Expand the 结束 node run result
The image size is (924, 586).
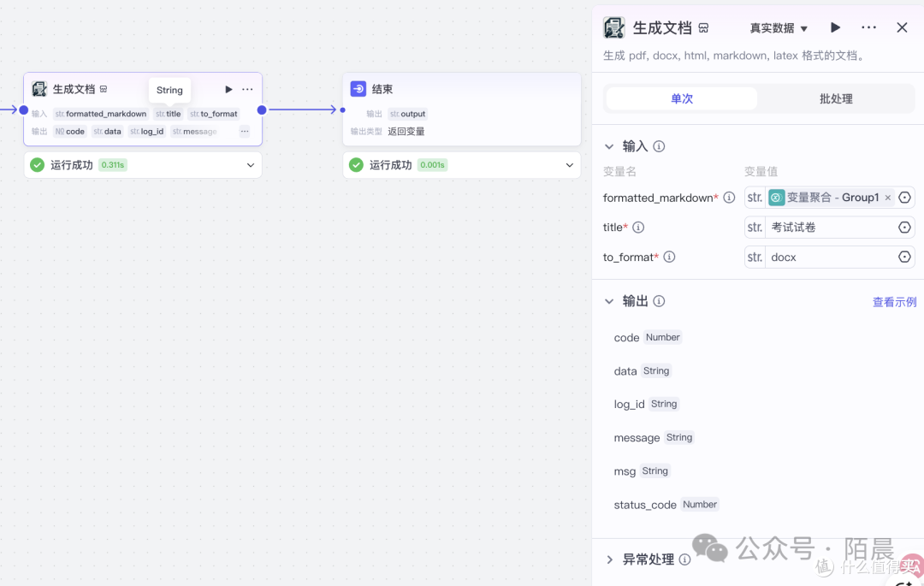click(x=569, y=165)
